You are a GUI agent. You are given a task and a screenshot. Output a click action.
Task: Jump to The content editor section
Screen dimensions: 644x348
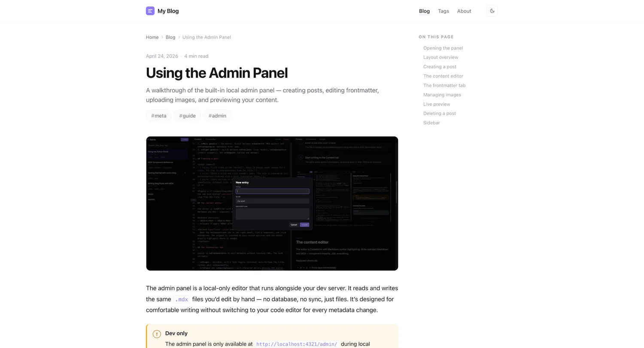click(x=443, y=76)
